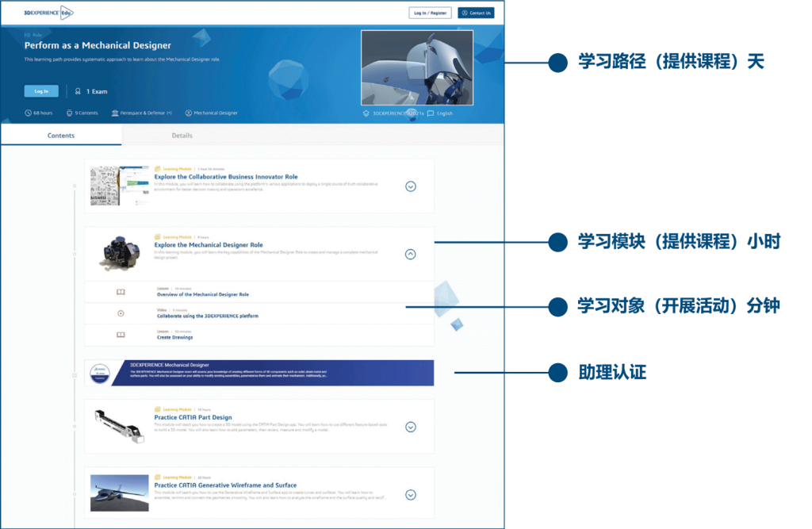812x529 pixels.
Task: Expand the Practice CATIA Part Design module
Action: point(410,427)
